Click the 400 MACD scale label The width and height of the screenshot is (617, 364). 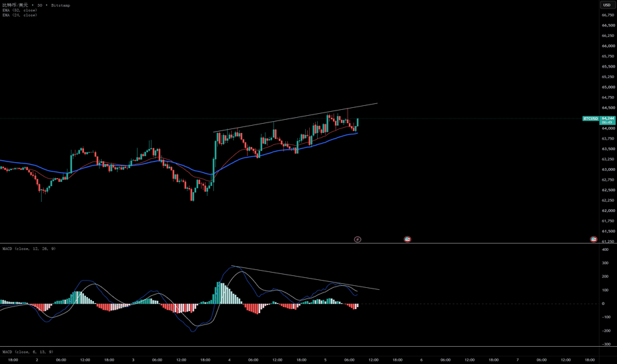(605, 250)
